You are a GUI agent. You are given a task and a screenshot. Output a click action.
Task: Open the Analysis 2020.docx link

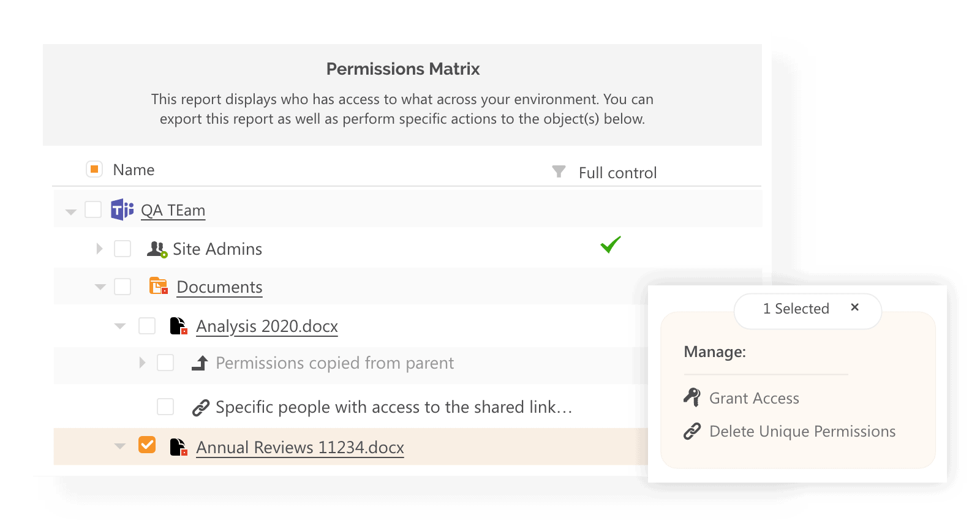266,326
